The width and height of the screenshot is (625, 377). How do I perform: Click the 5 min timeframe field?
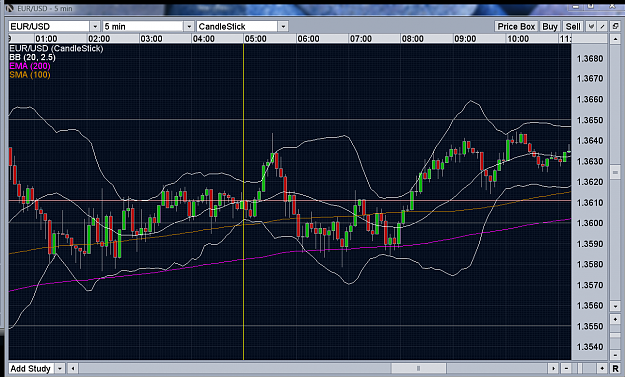[x=143, y=27]
